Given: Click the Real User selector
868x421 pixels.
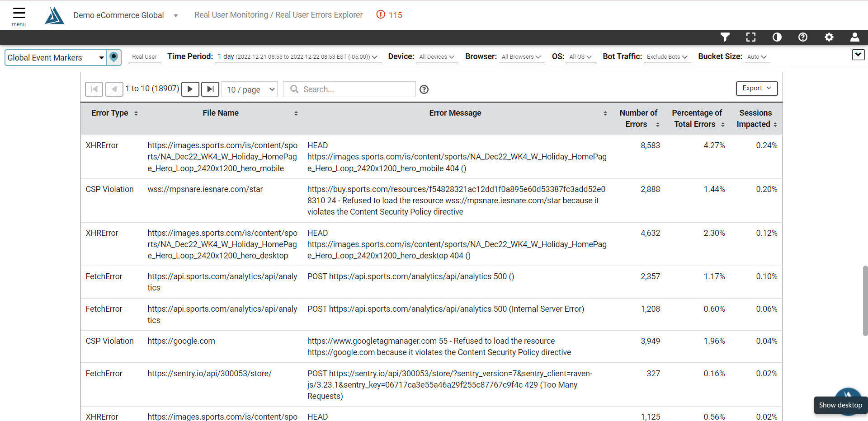Looking at the screenshot, I should coord(145,57).
